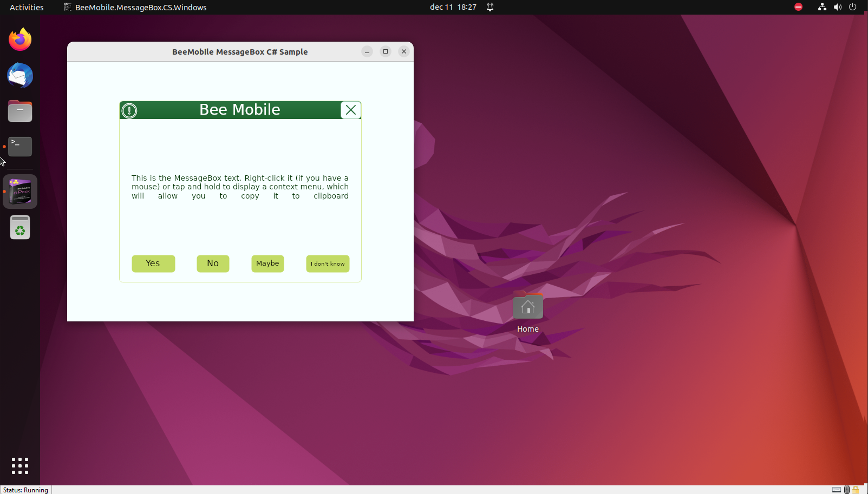Open the Files manager in dock
The height and width of the screenshot is (494, 868).
pyautogui.click(x=20, y=111)
